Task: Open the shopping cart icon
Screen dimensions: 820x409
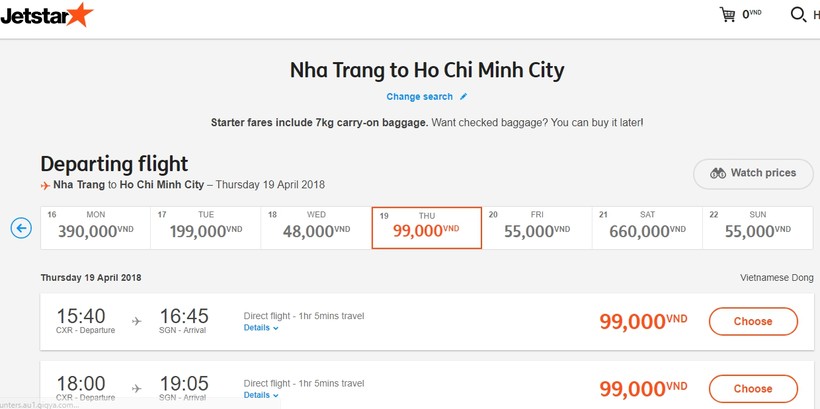Action: 728,15
